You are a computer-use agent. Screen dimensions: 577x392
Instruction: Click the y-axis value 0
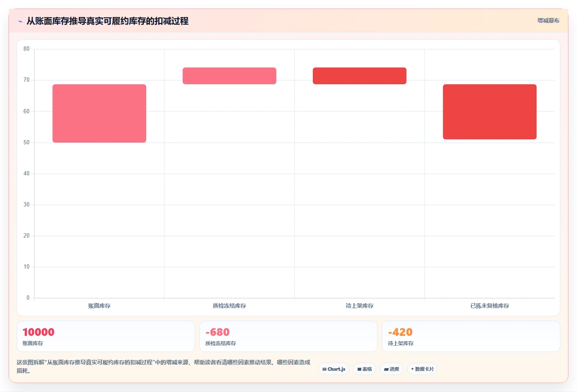pyautogui.click(x=28, y=298)
